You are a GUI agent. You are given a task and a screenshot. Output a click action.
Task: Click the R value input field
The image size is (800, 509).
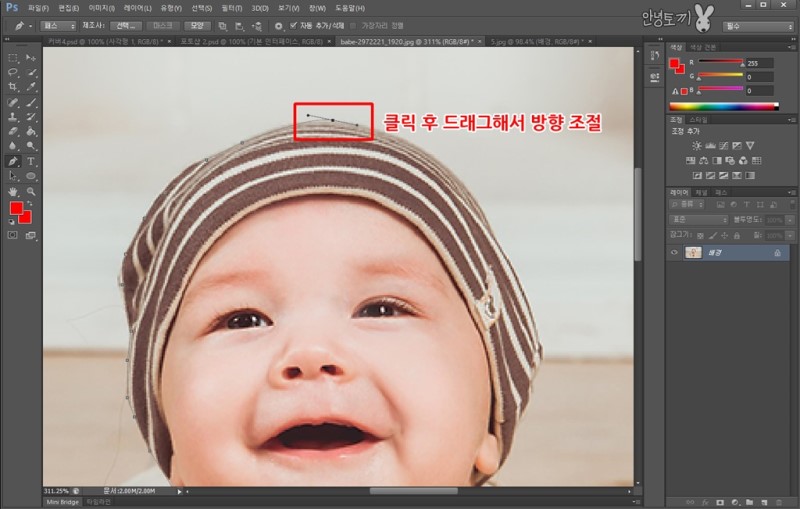[759, 63]
